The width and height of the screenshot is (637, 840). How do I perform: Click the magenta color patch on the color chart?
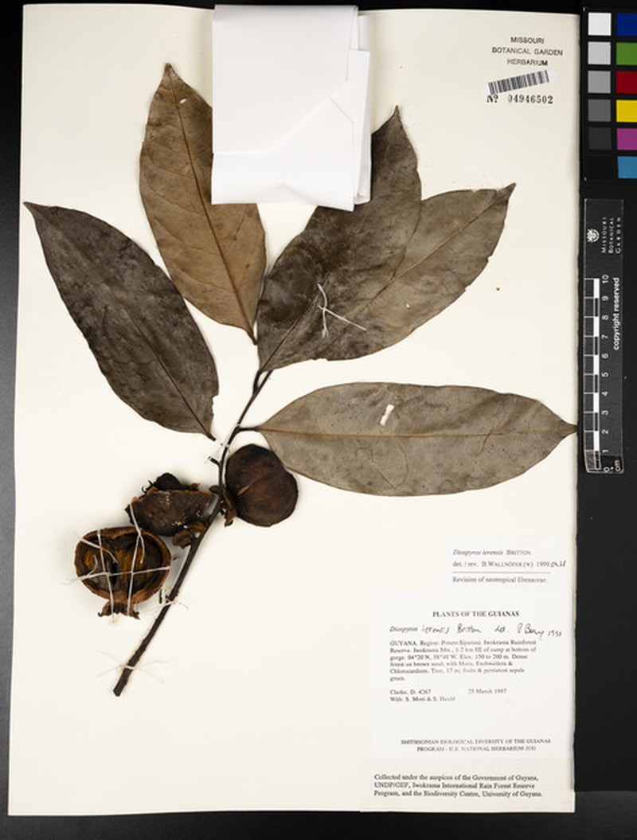point(627,139)
